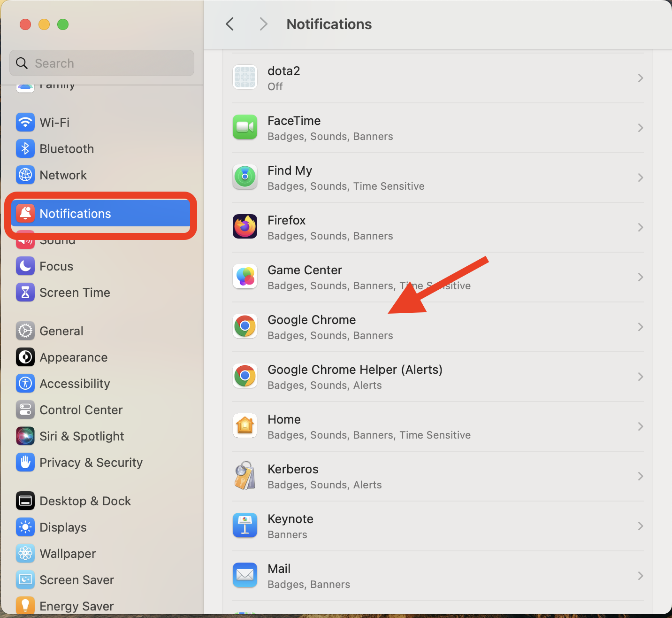Image resolution: width=672 pixels, height=618 pixels.
Task: Click the Firefox app icon
Action: [245, 226]
